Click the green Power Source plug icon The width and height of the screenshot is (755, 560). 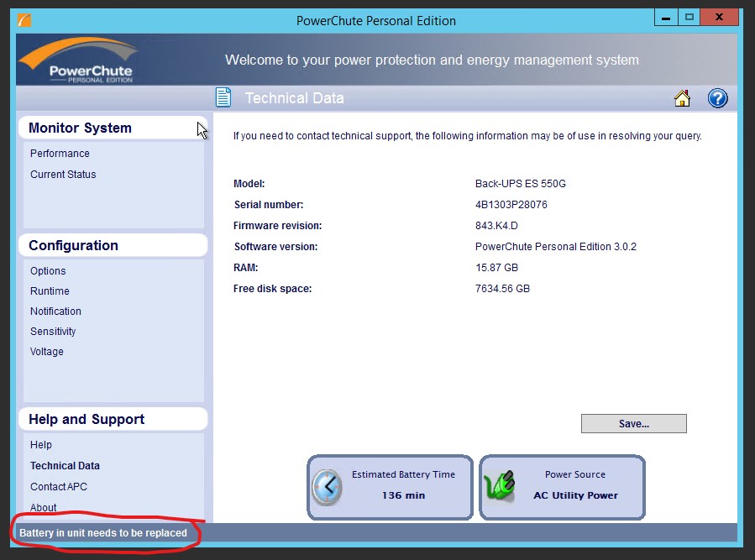click(502, 487)
